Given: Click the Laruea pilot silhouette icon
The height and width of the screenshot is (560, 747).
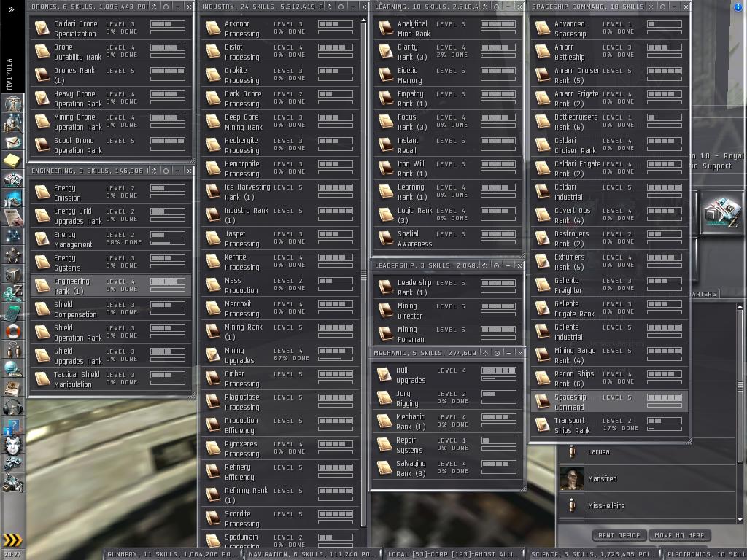Looking at the screenshot, I should point(572,452).
